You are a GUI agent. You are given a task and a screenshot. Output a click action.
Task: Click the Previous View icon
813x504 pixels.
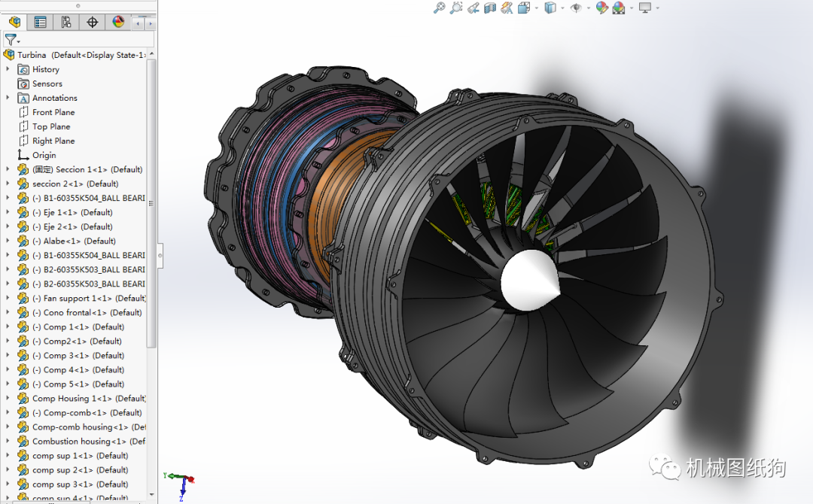click(x=473, y=8)
